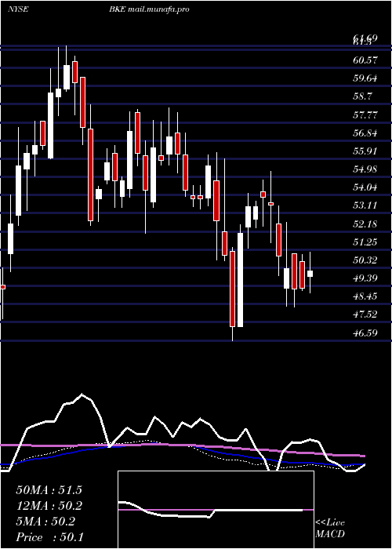Click the 60.57 price axis label
Screen dimensions: 392x549
[365, 60]
